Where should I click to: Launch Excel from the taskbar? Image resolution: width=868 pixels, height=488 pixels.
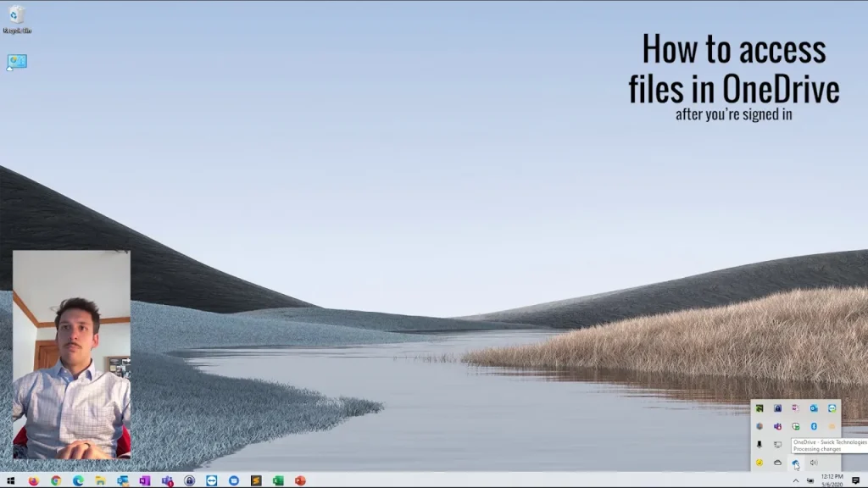278,480
